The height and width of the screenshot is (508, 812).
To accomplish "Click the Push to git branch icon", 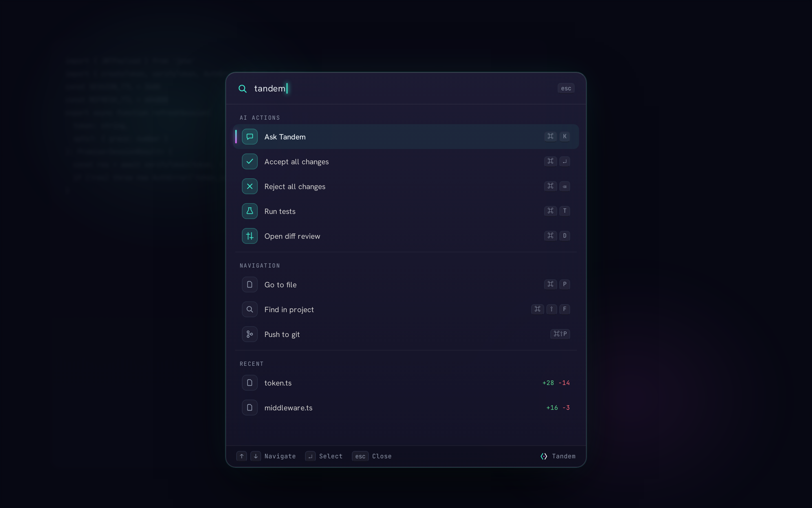I will (x=250, y=334).
